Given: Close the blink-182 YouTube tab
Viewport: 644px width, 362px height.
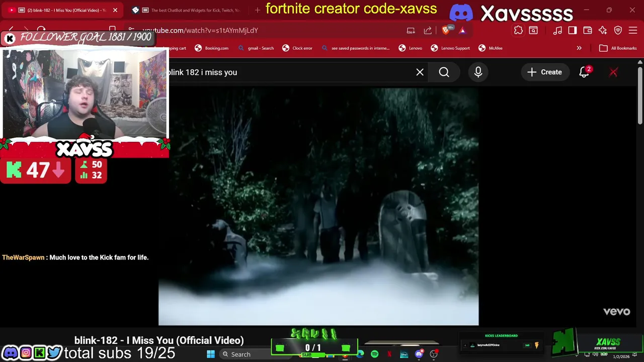Looking at the screenshot, I should pos(115,10).
